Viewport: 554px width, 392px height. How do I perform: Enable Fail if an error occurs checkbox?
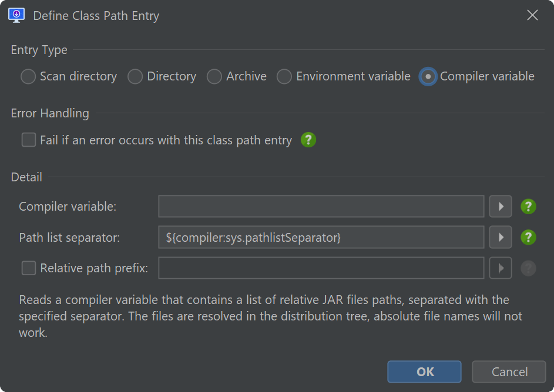point(29,140)
